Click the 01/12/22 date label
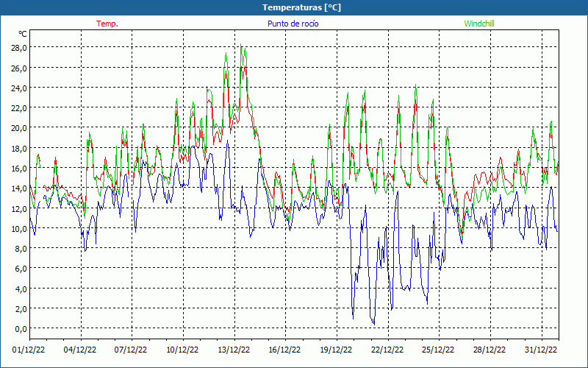This screenshot has width=588, height=368. pos(29,350)
